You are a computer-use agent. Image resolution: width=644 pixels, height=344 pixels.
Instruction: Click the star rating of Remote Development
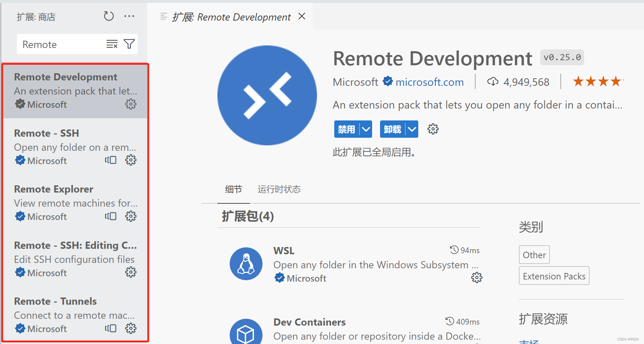[597, 81]
